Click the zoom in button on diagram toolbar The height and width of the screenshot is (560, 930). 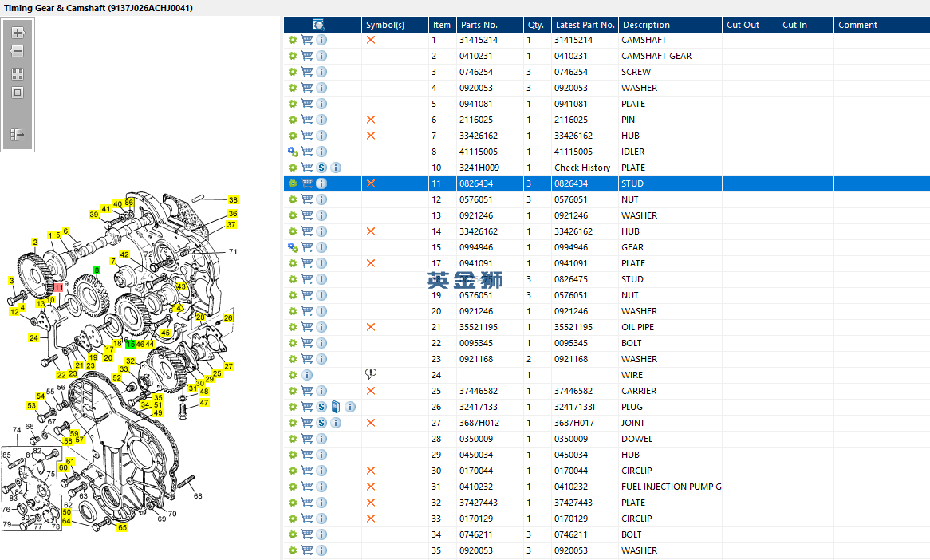(x=18, y=33)
